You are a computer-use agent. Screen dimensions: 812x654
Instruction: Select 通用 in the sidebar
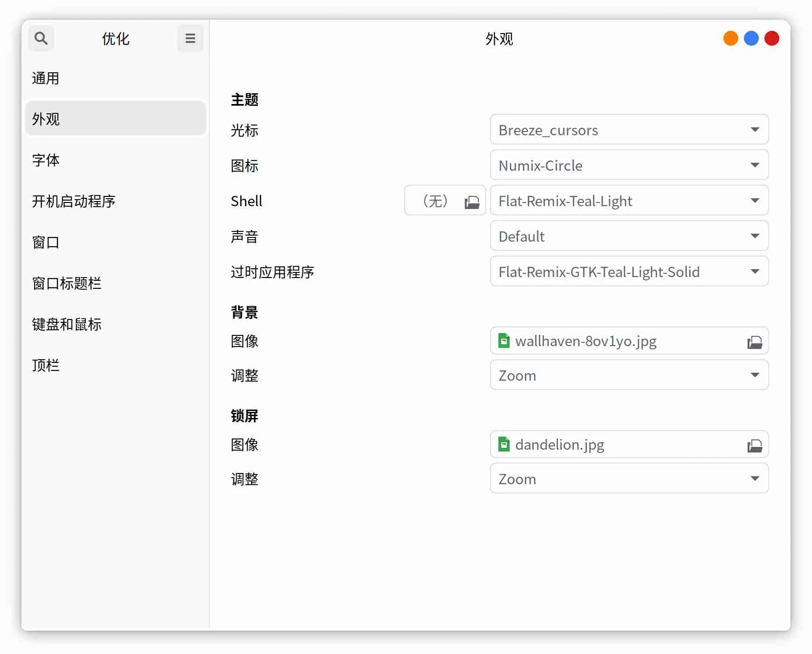[46, 78]
